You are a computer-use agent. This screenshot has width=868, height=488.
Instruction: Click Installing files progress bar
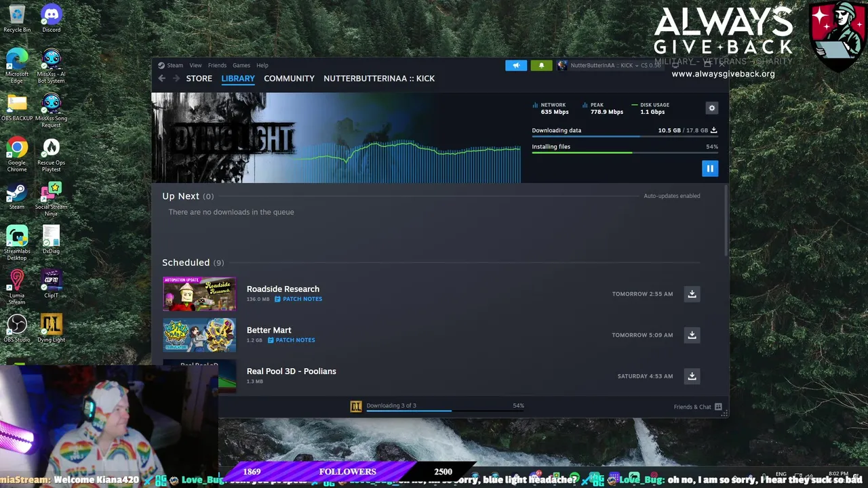pos(625,152)
